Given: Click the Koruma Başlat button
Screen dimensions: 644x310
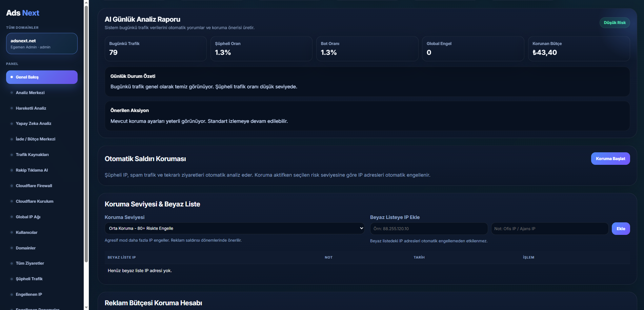Looking at the screenshot, I should pyautogui.click(x=610, y=159).
